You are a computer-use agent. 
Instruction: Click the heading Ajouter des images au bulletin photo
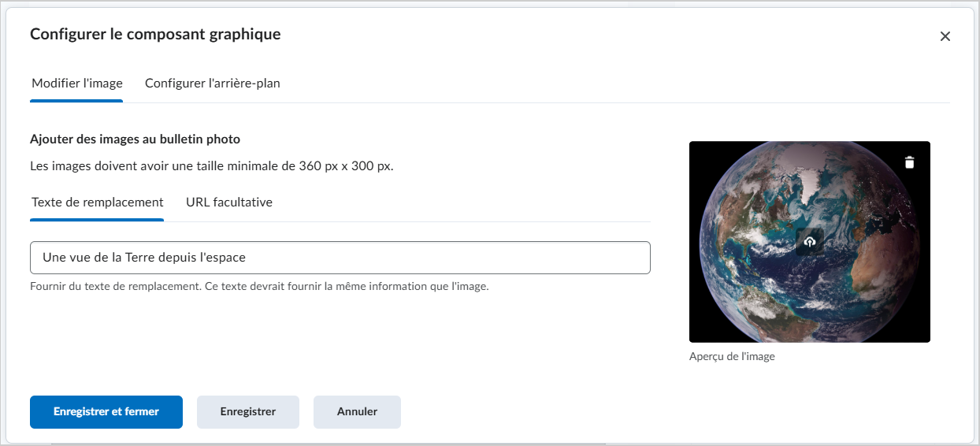tap(135, 139)
